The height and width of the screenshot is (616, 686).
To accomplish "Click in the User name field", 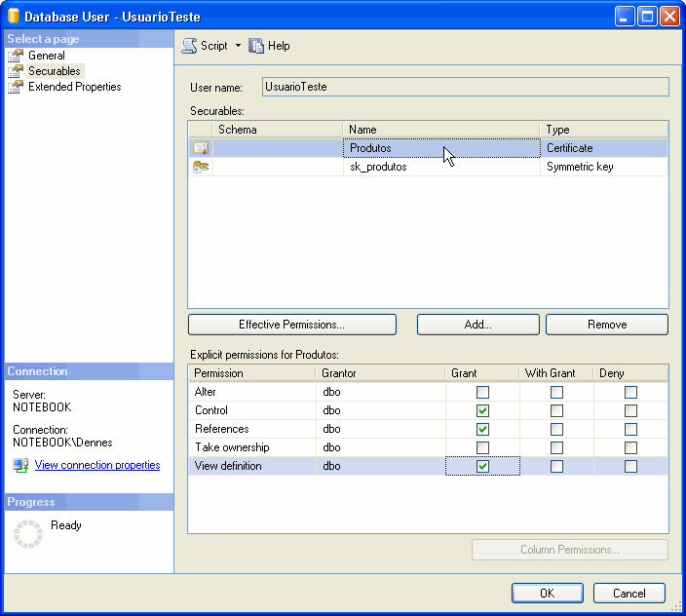I will tap(466, 87).
